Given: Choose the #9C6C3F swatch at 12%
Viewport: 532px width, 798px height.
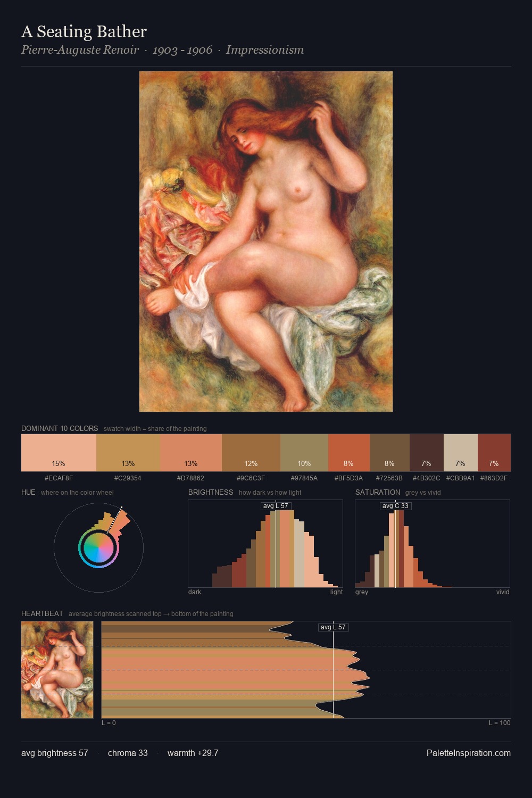Looking at the screenshot, I should click(x=251, y=453).
